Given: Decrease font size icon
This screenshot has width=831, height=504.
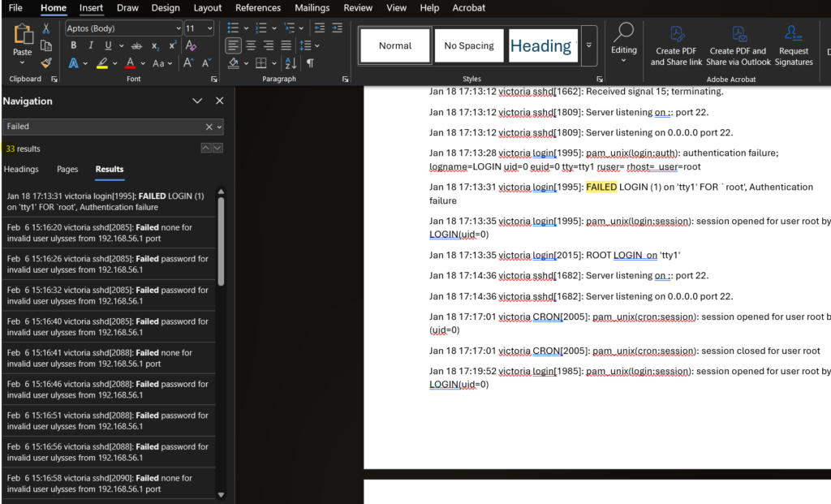Looking at the screenshot, I should [x=206, y=63].
